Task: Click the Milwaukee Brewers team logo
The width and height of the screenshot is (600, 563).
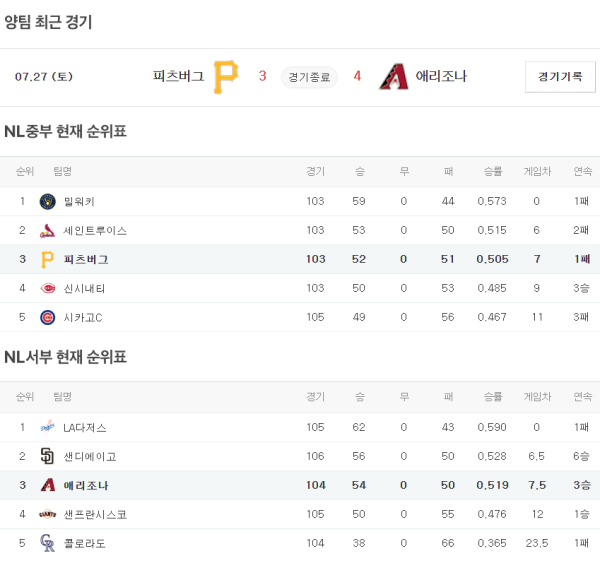Action: tap(47, 201)
